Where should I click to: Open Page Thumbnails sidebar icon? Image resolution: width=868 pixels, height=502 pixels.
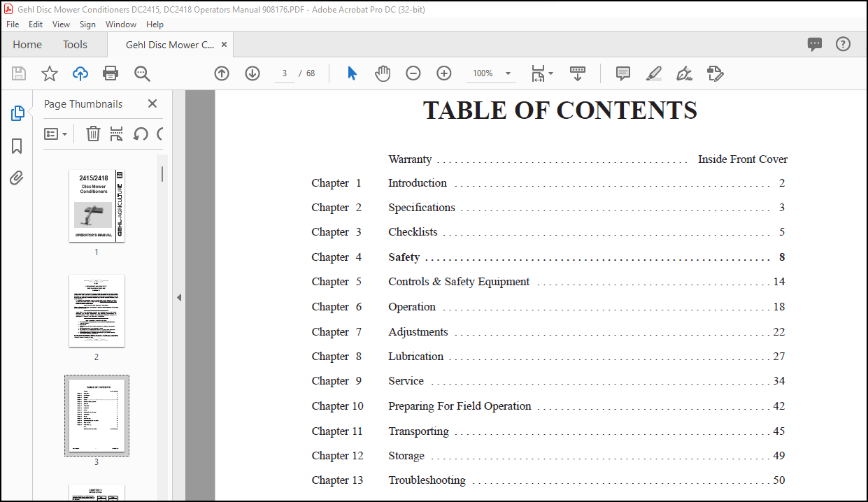coord(17,113)
